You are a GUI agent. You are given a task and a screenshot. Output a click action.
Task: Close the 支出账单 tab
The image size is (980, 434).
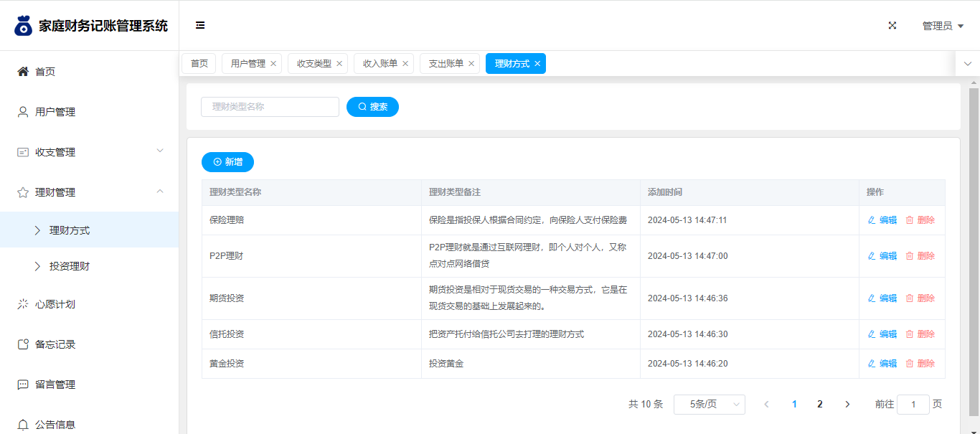pyautogui.click(x=471, y=64)
